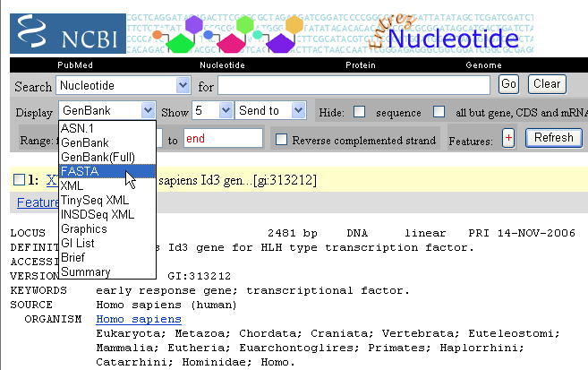Pick Graphics display option

pyautogui.click(x=107, y=228)
